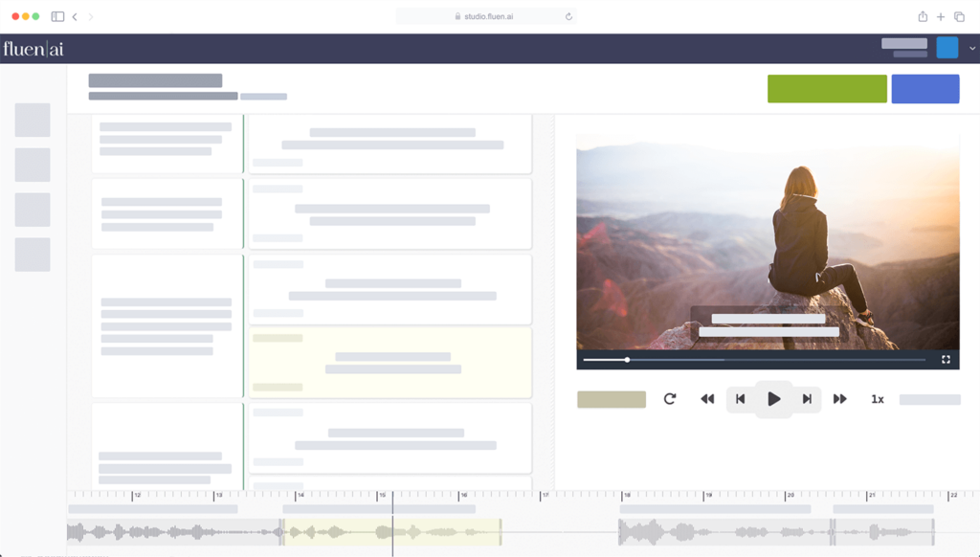Click the blue user avatar square
980x557 pixels.
click(x=947, y=48)
